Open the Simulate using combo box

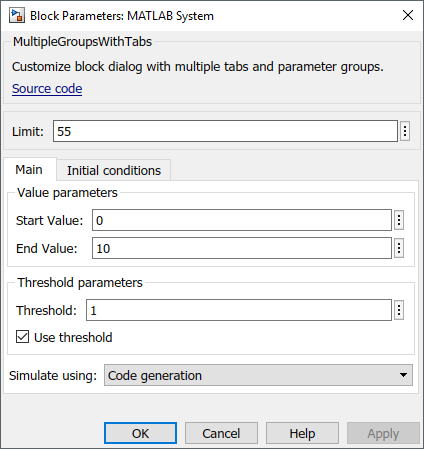[258, 375]
